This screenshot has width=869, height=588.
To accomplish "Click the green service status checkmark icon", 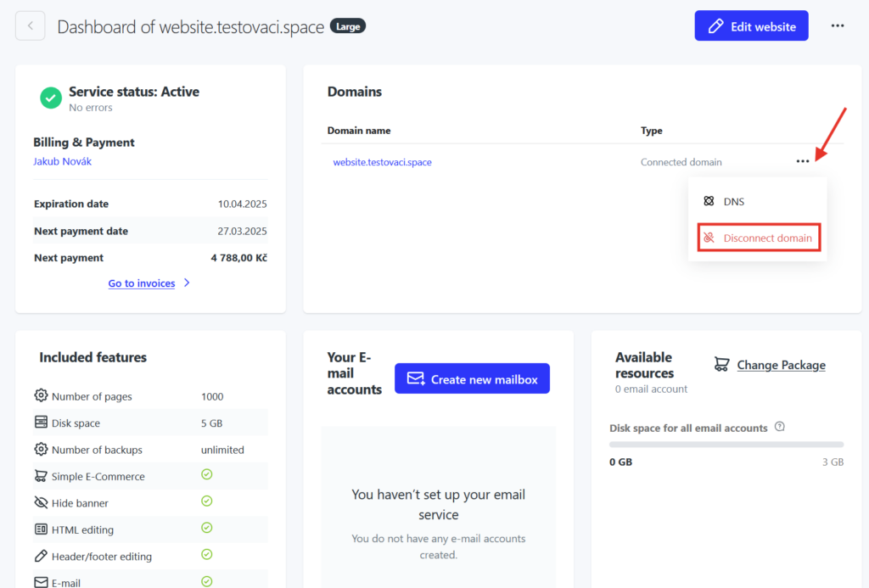I will point(51,98).
